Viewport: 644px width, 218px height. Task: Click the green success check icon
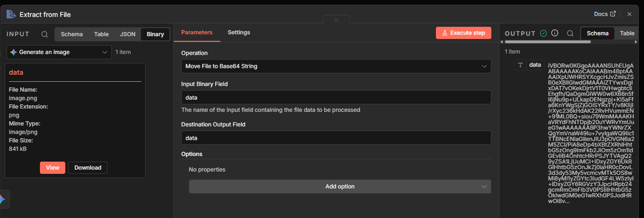[543, 33]
